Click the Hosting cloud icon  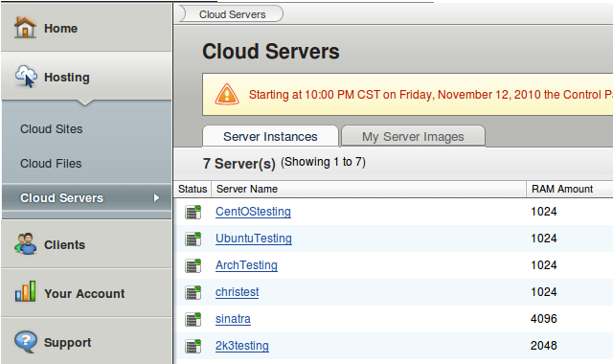point(26,77)
